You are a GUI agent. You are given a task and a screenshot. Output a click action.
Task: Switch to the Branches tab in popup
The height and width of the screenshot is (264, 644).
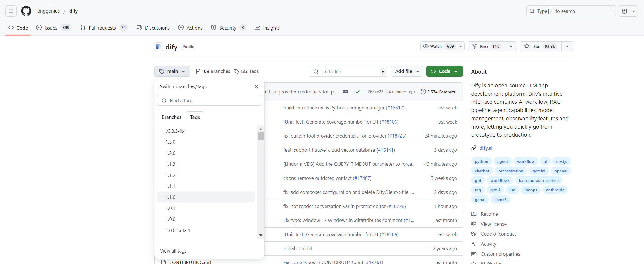[x=172, y=117]
